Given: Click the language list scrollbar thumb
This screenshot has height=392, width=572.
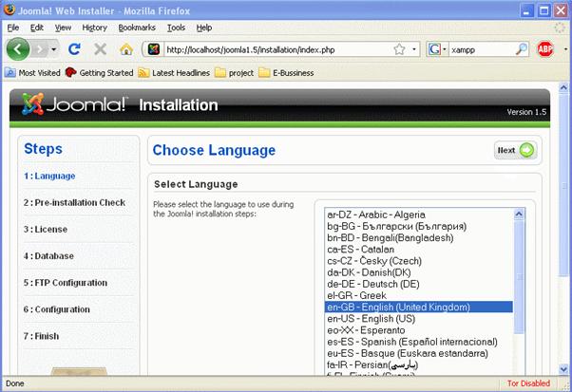Looking at the screenshot, I should coord(519,277).
